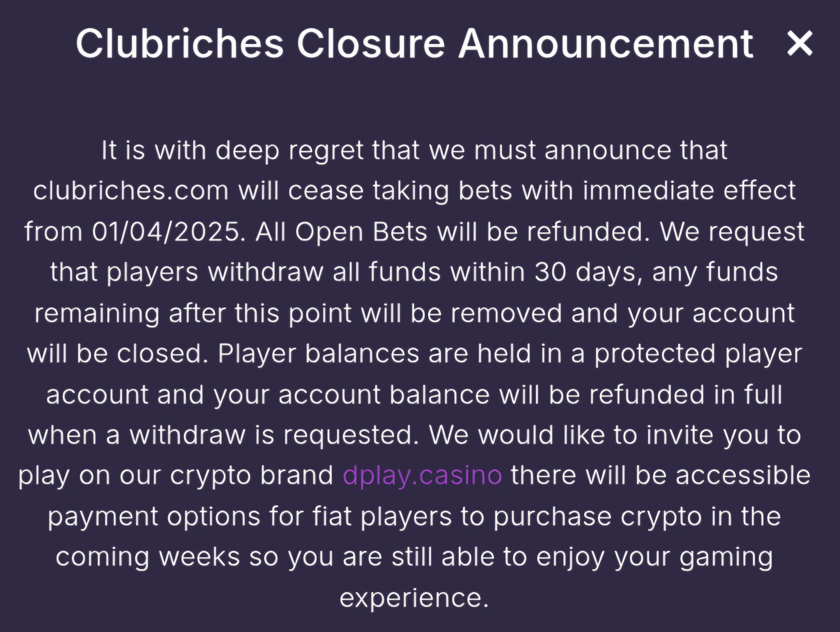
Task: Click the word Announcement in the title
Action: [x=606, y=44]
